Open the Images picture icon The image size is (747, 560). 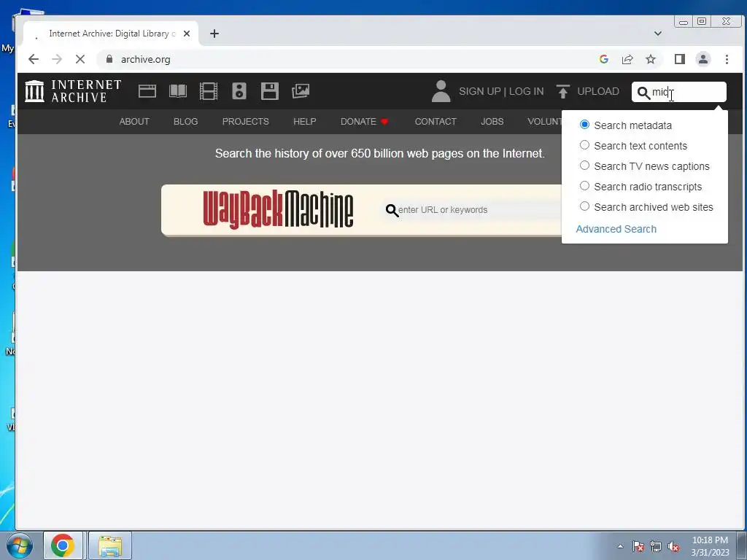(300, 91)
